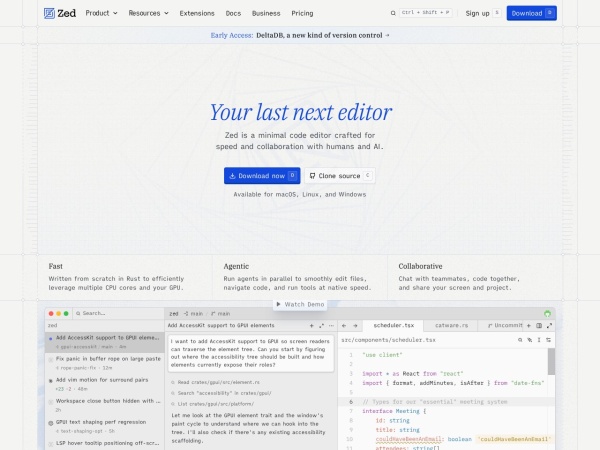600x450 pixels.
Task: Open the site search magnifier icon
Action: 393,13
